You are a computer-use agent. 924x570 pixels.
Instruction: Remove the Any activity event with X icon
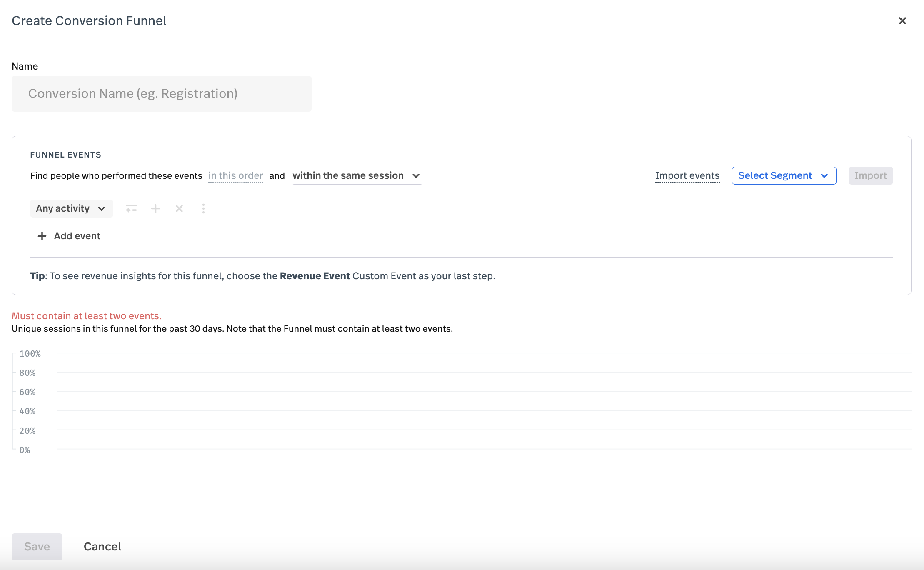180,208
